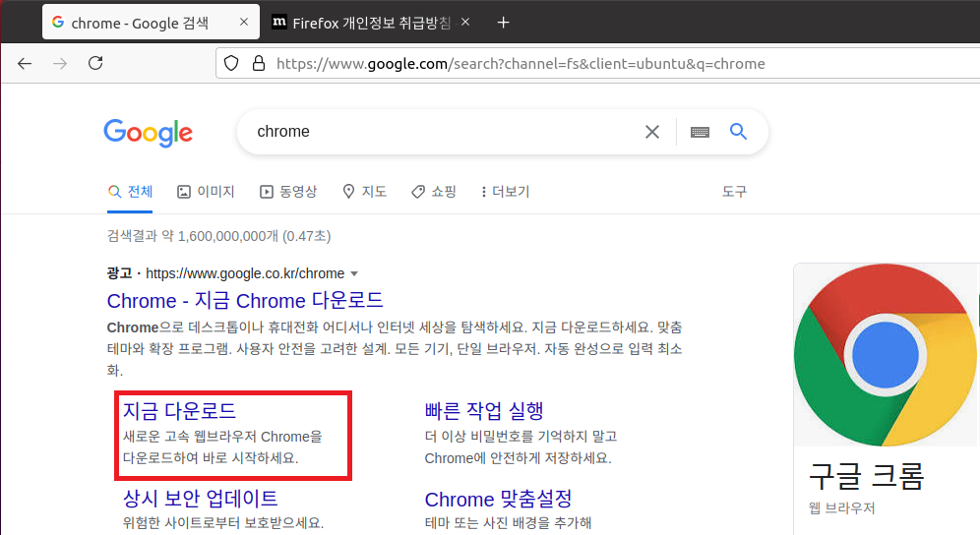Open the 지금 다운로드 sitelink
The image size is (980, 535).
point(179,411)
